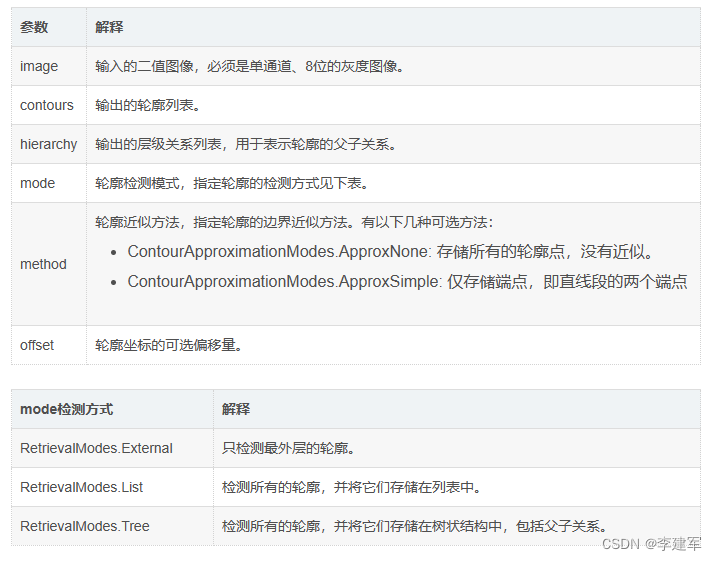Click the 只检测最外层的轮廓 description
717x561 pixels.
[289, 448]
